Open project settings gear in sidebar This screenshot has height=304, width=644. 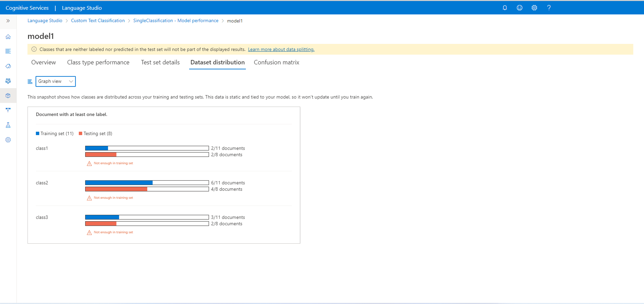coord(8,140)
